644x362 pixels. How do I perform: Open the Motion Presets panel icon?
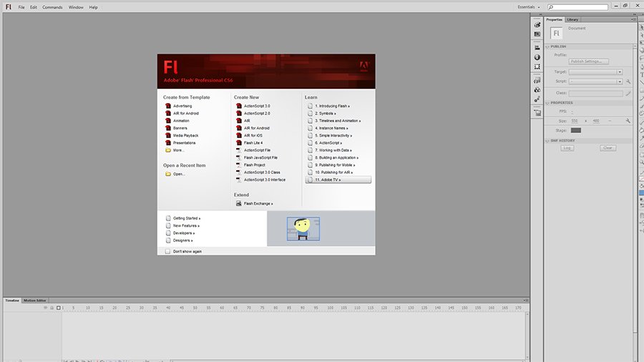[537, 99]
